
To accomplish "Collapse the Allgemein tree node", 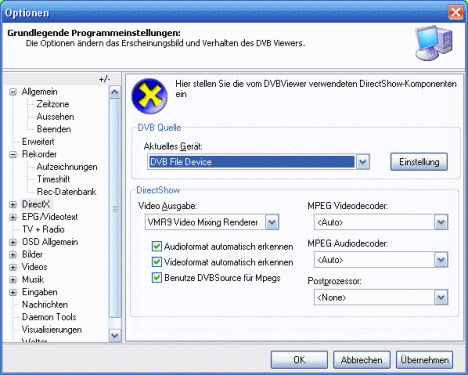I will [13, 92].
